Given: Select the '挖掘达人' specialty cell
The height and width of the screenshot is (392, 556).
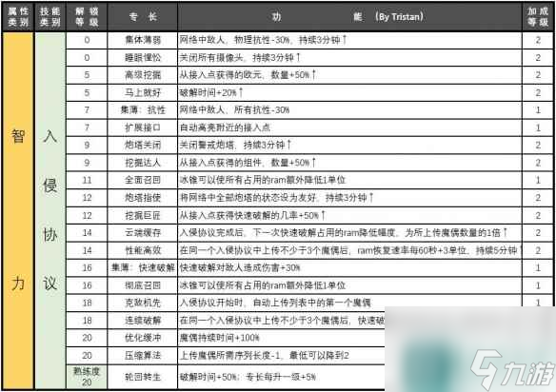Looking at the screenshot, I should 143,163.
